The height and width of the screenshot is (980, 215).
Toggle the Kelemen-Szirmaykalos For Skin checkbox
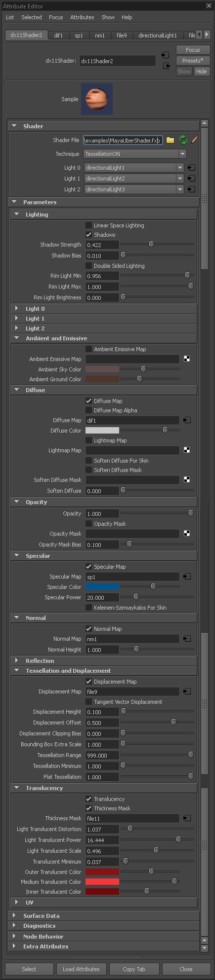click(x=89, y=608)
